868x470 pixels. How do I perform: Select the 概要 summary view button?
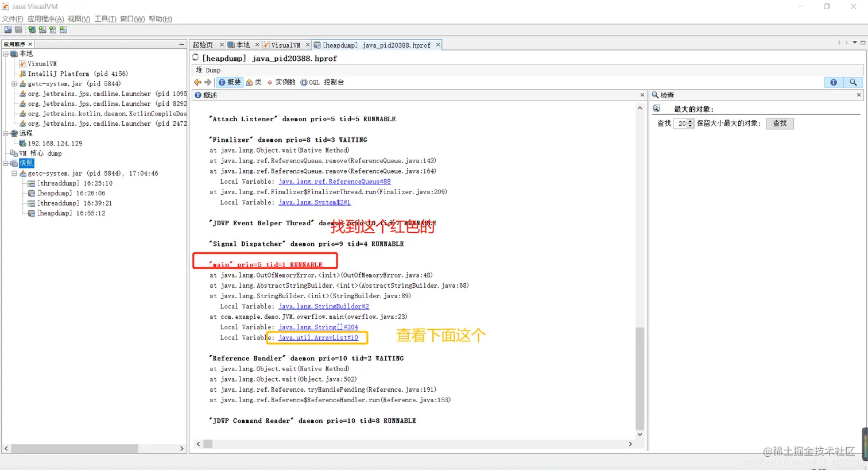[x=230, y=82]
